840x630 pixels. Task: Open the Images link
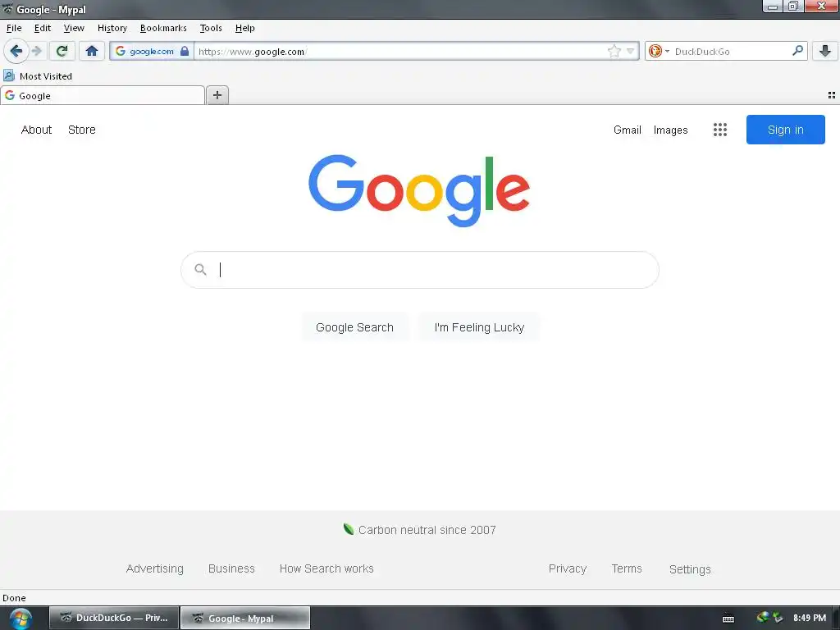coord(670,130)
